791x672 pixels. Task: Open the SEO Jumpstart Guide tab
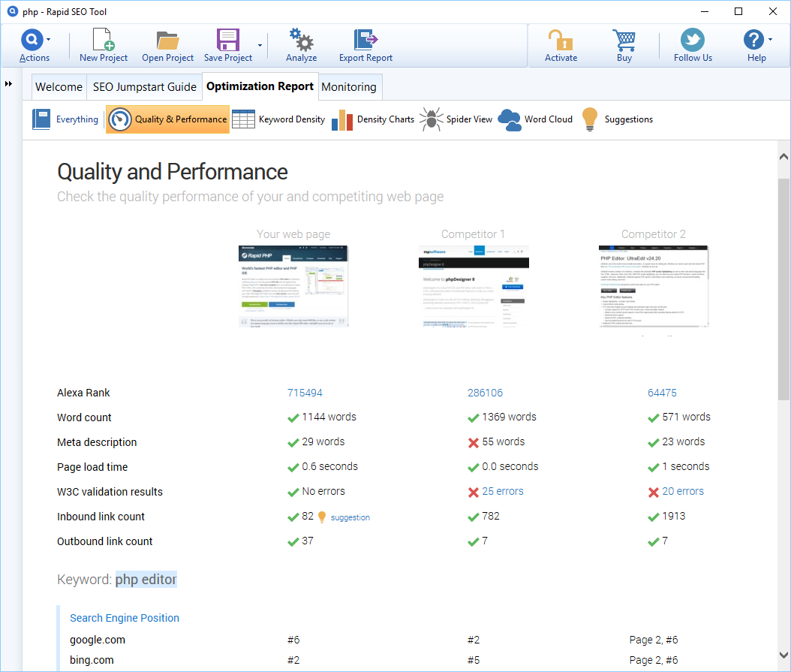[145, 87]
